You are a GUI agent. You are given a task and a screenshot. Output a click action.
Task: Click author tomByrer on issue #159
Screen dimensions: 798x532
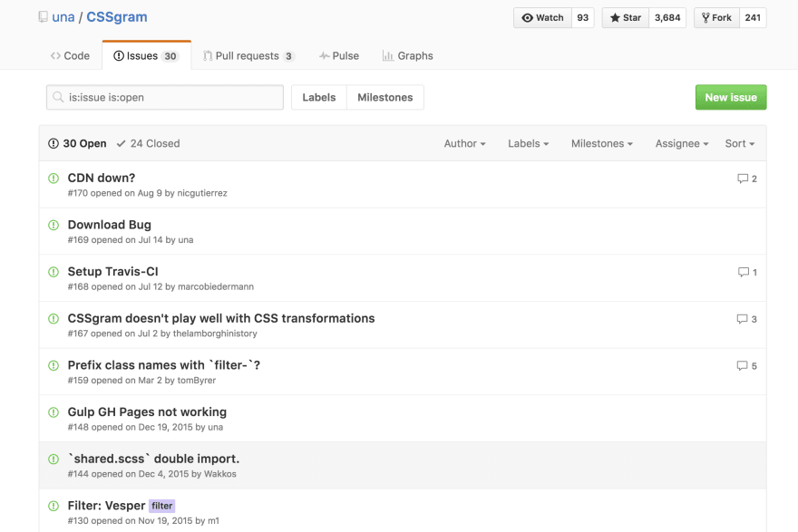tap(197, 381)
